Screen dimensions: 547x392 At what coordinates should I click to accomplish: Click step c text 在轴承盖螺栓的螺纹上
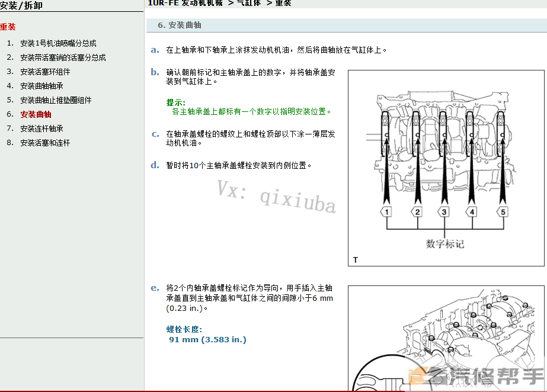click(251, 139)
